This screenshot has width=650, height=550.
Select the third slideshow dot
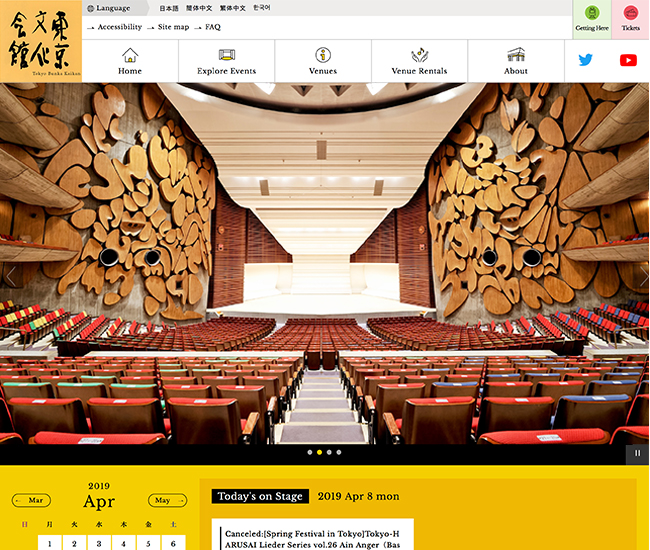tap(329, 452)
